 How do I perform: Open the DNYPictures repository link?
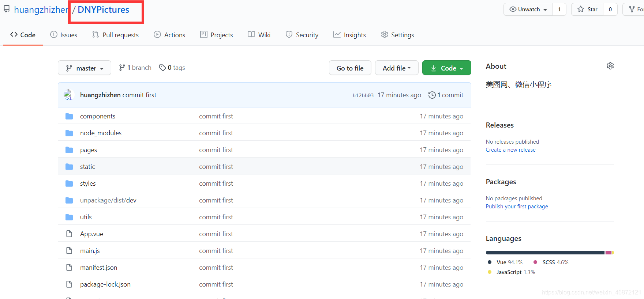[x=103, y=10]
